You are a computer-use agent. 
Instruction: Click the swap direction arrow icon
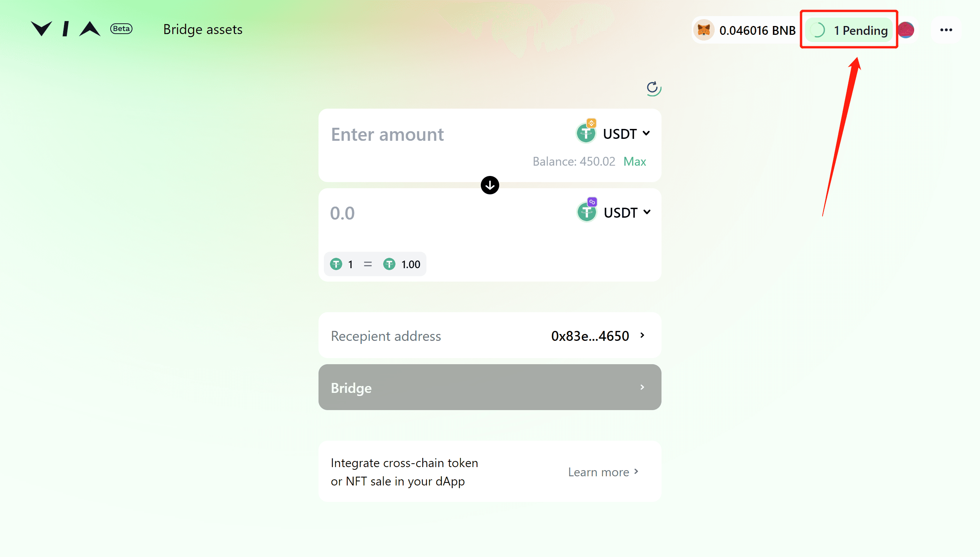(x=489, y=185)
